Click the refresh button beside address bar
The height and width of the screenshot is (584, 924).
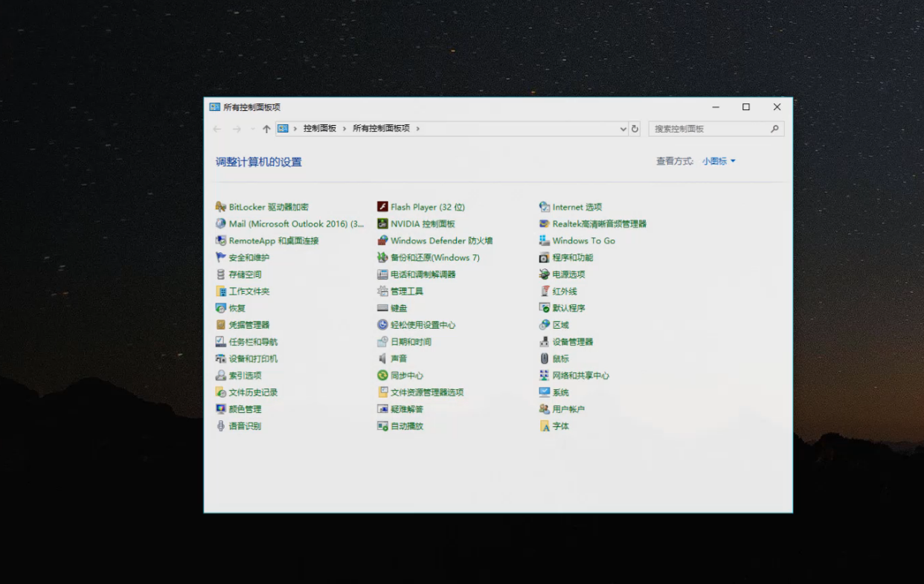[635, 129]
